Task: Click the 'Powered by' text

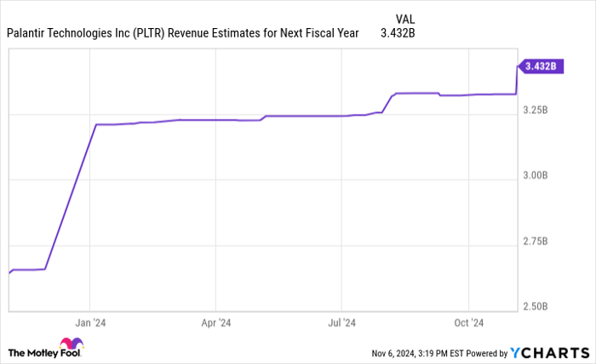Action: tap(485, 353)
